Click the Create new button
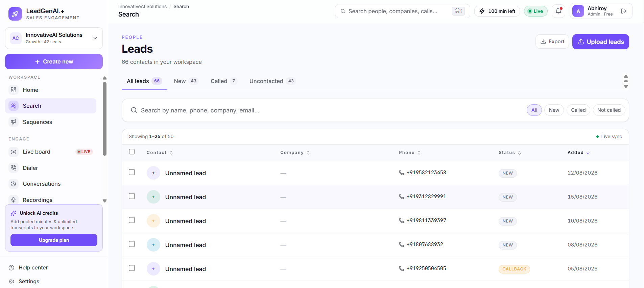Image resolution: width=644 pixels, height=288 pixels. (54, 61)
